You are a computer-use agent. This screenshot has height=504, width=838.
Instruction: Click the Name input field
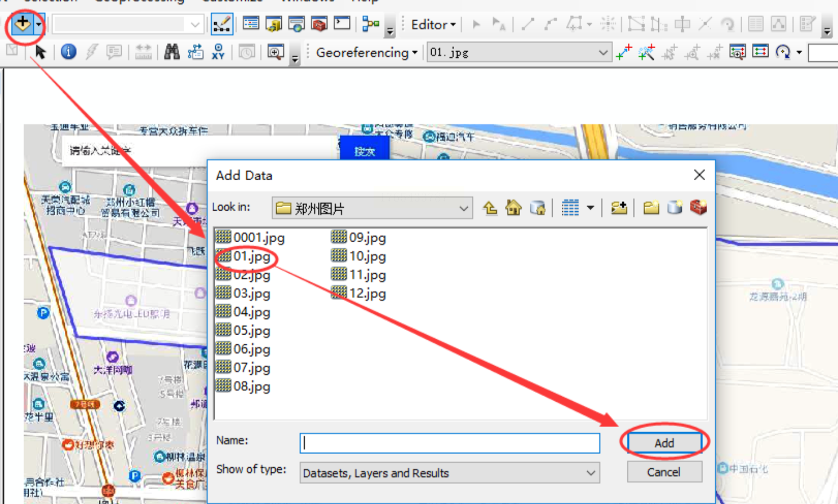coord(449,443)
